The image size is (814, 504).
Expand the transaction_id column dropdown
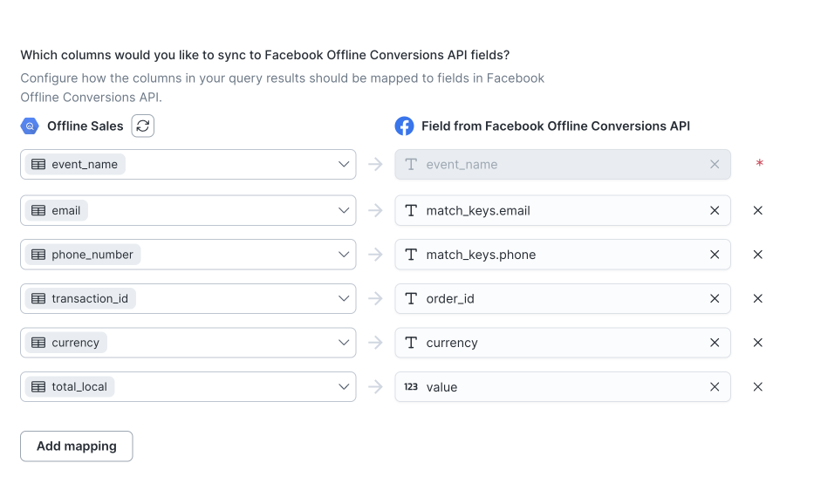[344, 298]
